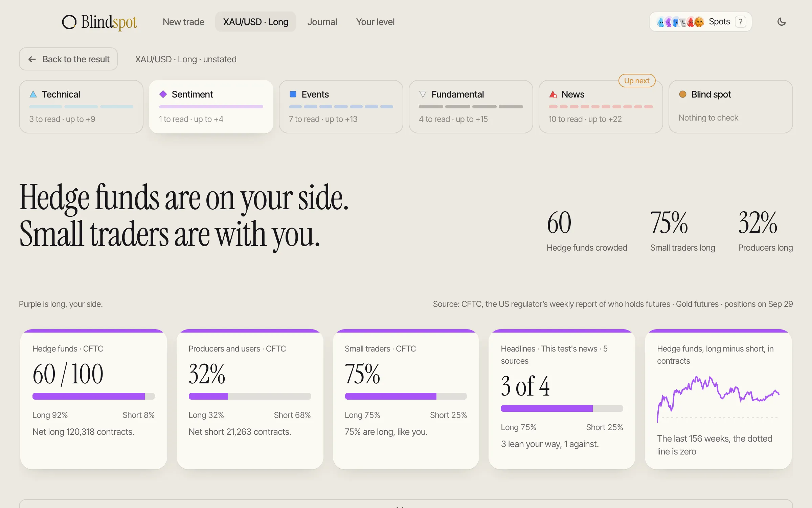
Task: Open the Technical section card
Action: point(81,107)
